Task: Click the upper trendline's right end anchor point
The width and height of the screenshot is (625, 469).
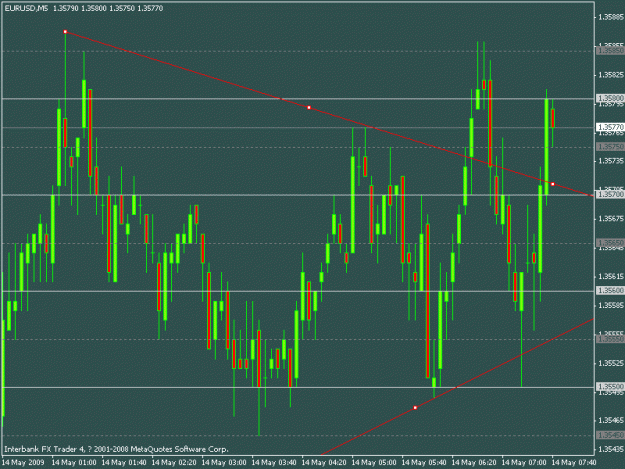Action: [x=552, y=184]
